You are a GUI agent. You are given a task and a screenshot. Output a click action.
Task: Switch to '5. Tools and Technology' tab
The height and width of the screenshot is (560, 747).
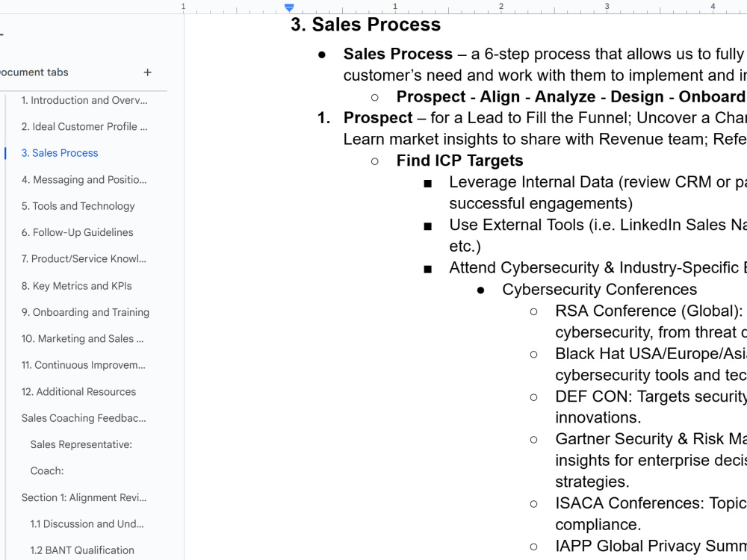[78, 206]
